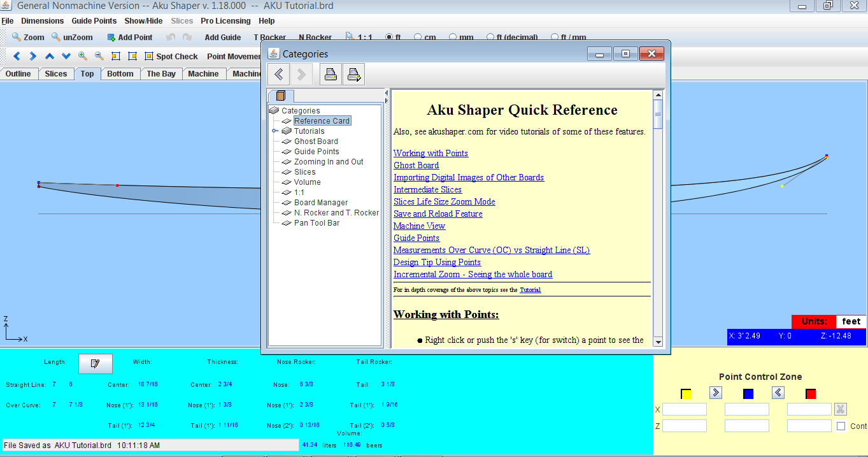The image size is (868, 457).
Task: Click the incremental zoom-out magnifier
Action: (x=99, y=56)
